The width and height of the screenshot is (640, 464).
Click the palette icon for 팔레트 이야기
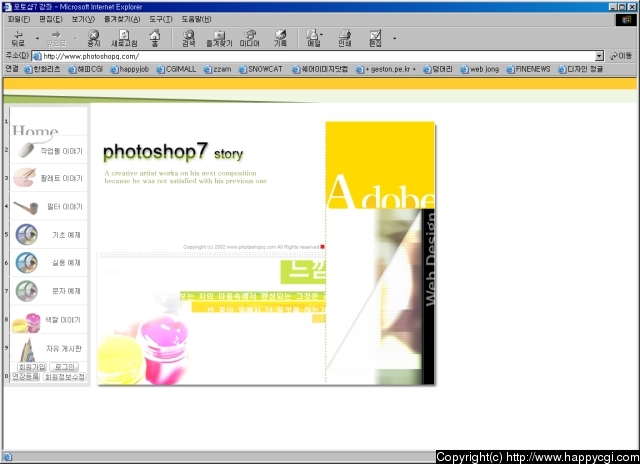click(x=24, y=177)
